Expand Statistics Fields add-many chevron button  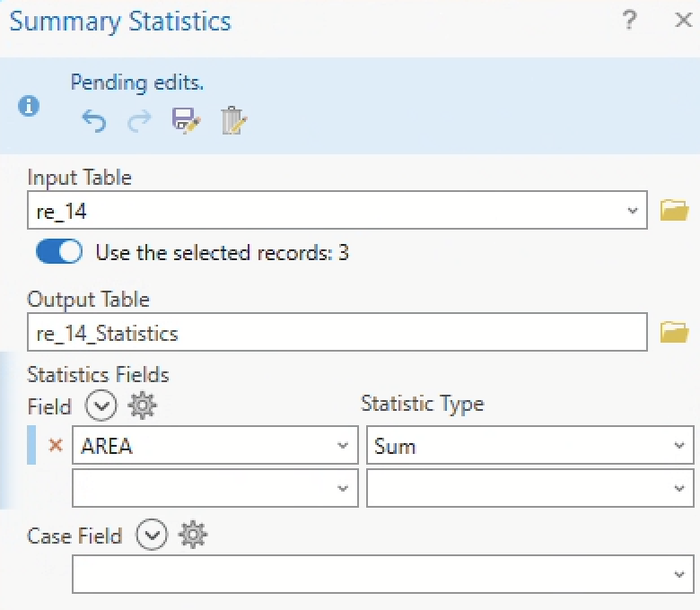[x=101, y=405]
